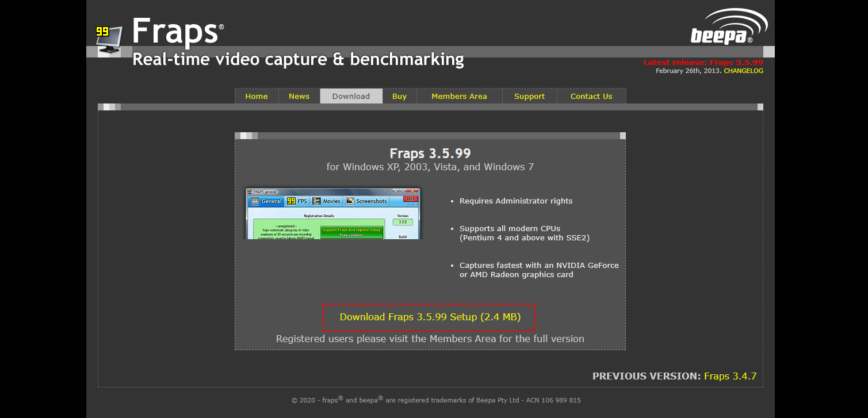Click the copyright trademark footer text
The image size is (868, 418).
click(436, 400)
